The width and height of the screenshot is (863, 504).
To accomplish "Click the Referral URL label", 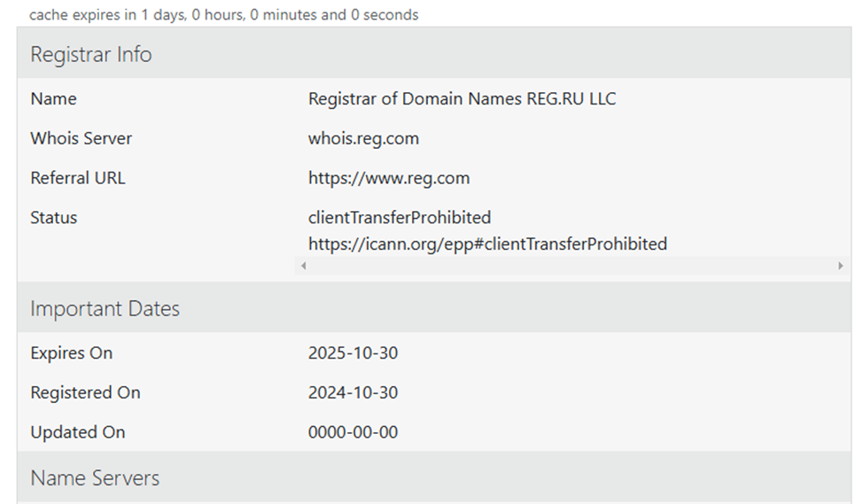I will pyautogui.click(x=78, y=178).
